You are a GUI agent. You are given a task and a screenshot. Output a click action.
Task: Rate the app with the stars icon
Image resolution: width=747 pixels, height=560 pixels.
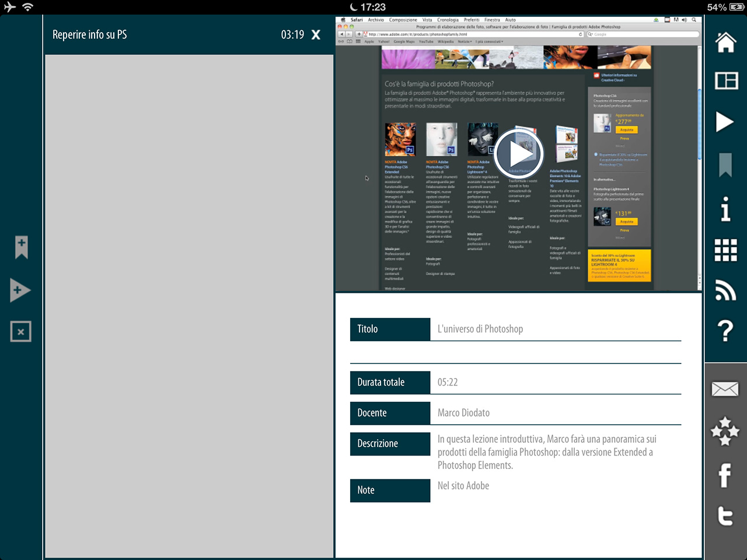tap(725, 431)
